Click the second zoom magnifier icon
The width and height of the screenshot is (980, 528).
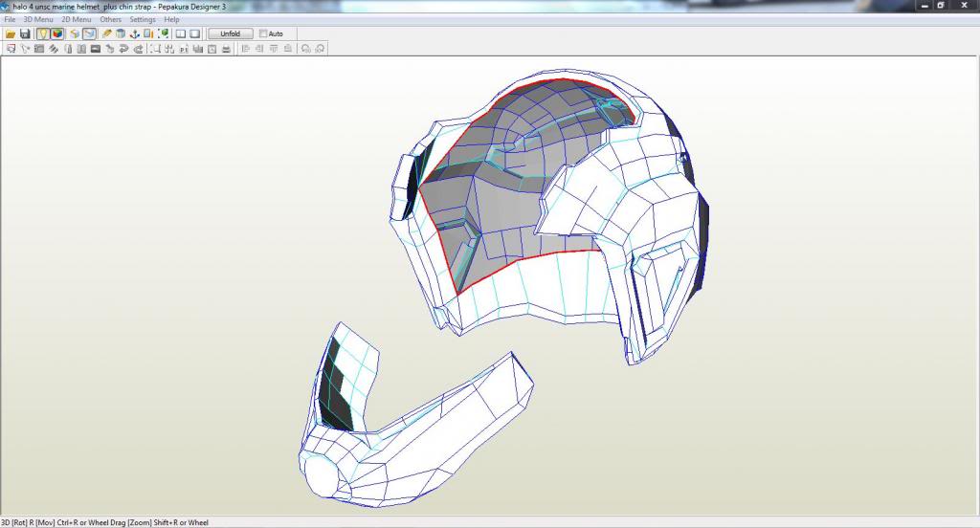click(x=320, y=49)
